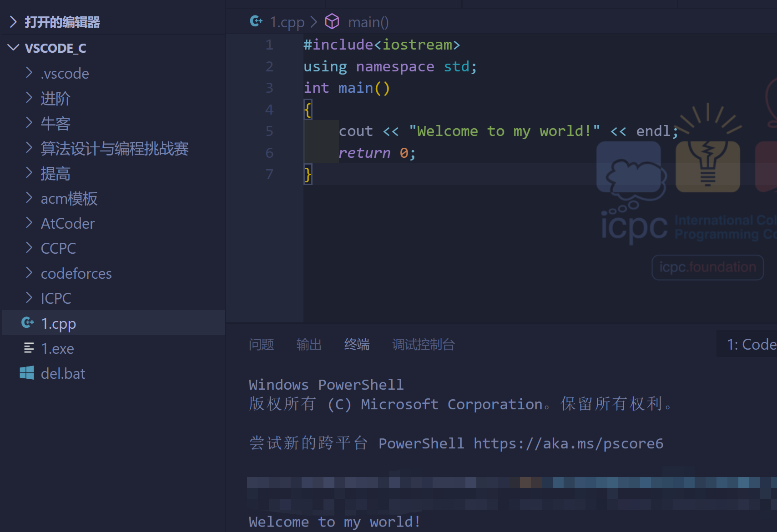This screenshot has width=777, height=532.
Task: Expand the 提高 folder chevron
Action: [x=29, y=173]
